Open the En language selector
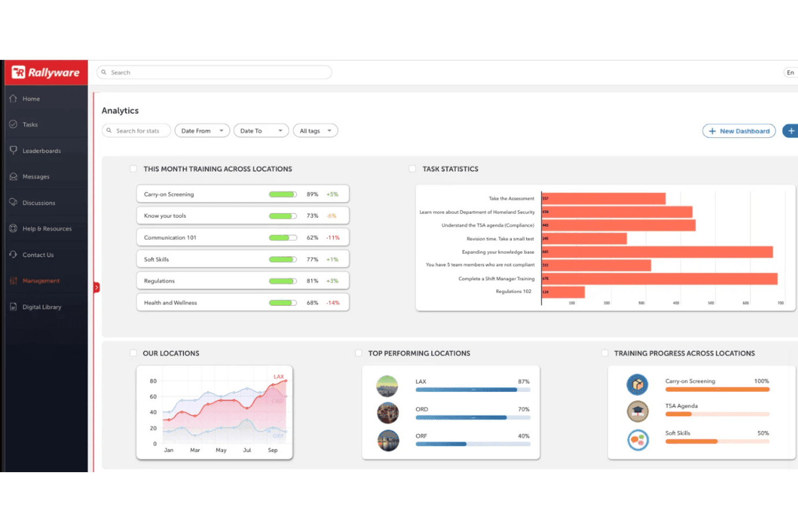Screen dimensions: 798x532 pyautogui.click(x=790, y=72)
